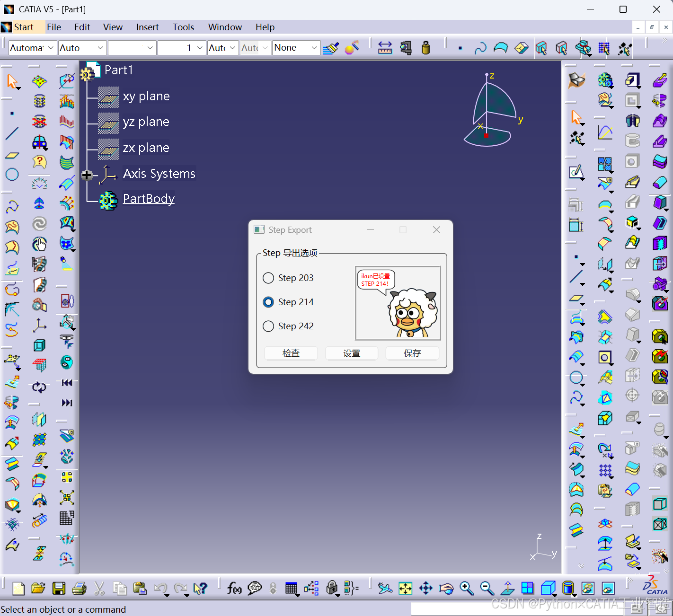This screenshot has height=616, width=673.
Task: Select the Pan tool on the bottom toolbar
Action: click(x=425, y=588)
